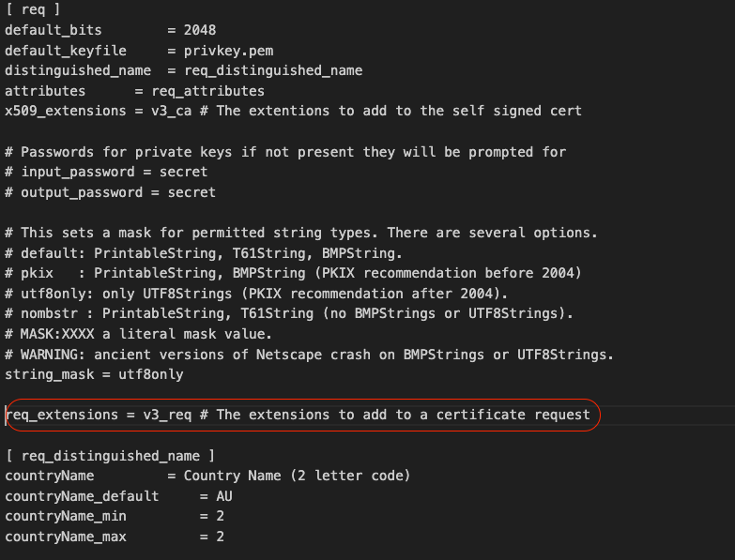Click the [ req ] section header
The width and height of the screenshot is (735, 560).
pyautogui.click(x=32, y=9)
